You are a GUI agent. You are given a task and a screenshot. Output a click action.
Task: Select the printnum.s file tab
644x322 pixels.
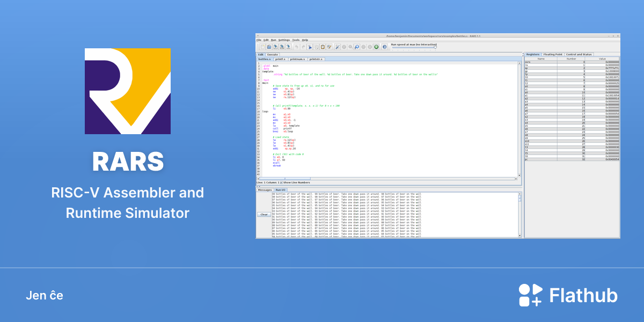(298, 59)
